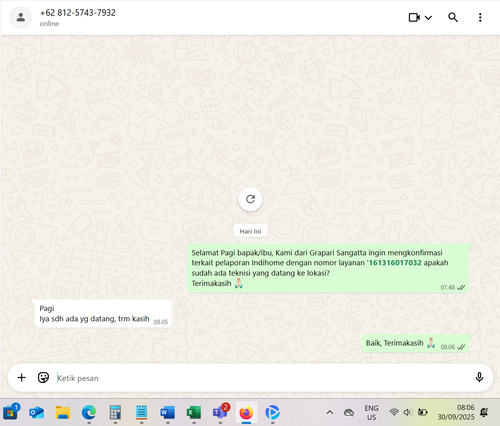Image resolution: width=500 pixels, height=426 pixels.
Task: Open the three-dot chat menu
Action: coord(480,17)
